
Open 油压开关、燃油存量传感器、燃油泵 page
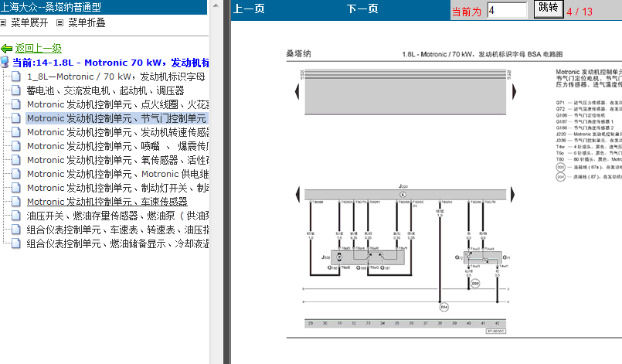[x=117, y=216]
